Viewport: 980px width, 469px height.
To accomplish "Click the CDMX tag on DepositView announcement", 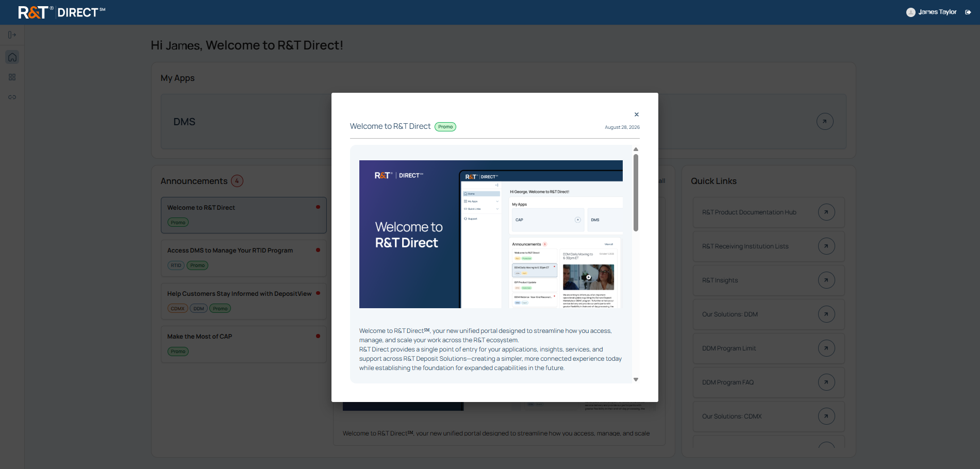I will click(x=177, y=309).
